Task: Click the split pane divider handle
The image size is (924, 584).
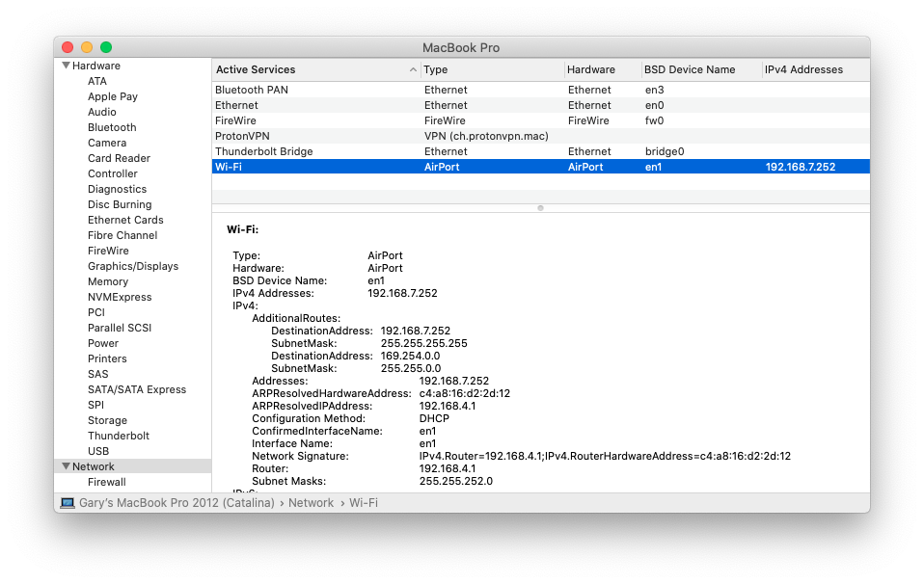Action: pos(540,208)
